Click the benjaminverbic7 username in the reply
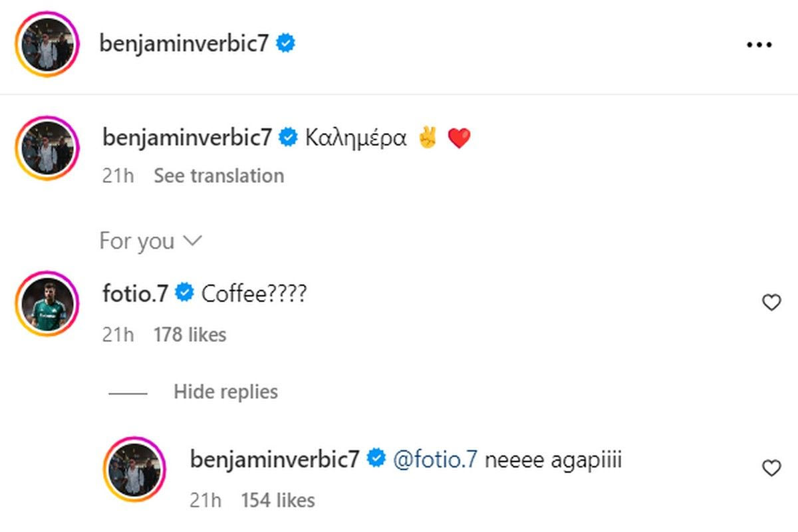 coord(275,459)
